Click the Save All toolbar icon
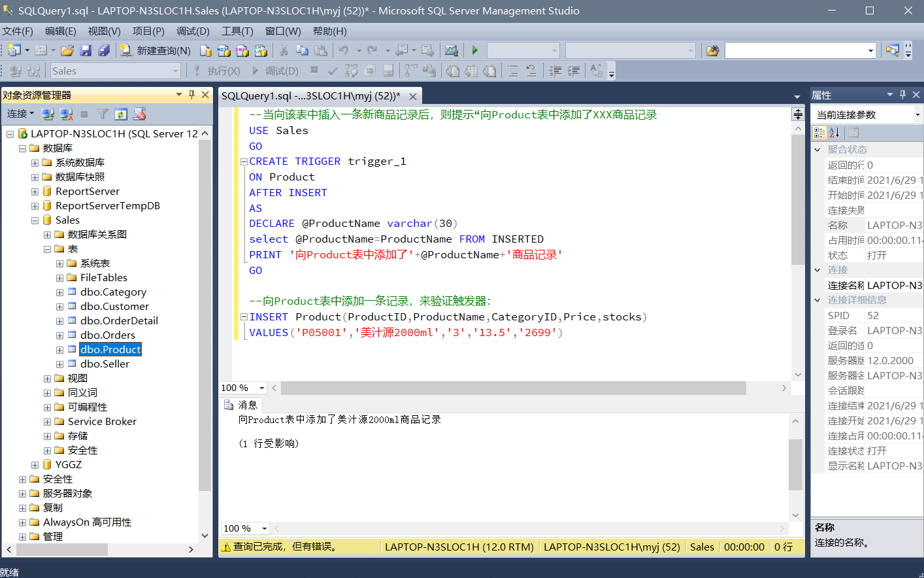924x578 pixels. 104,50
